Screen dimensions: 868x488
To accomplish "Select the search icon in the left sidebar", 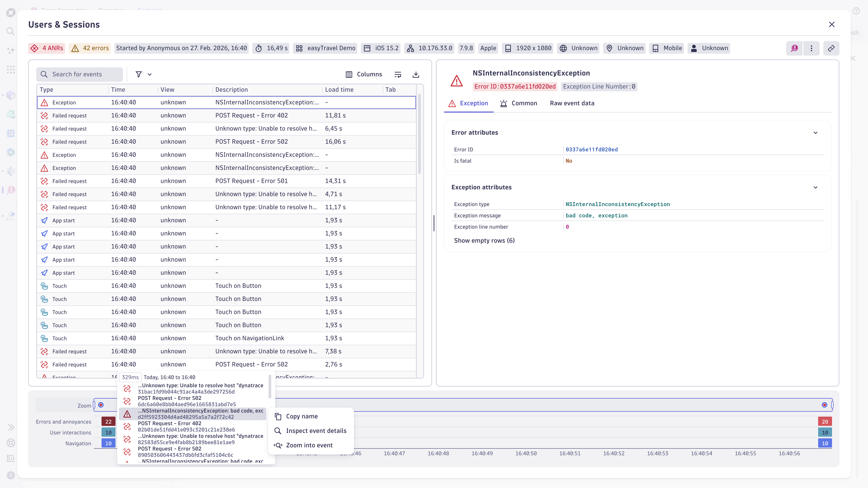I will pyautogui.click(x=10, y=31).
